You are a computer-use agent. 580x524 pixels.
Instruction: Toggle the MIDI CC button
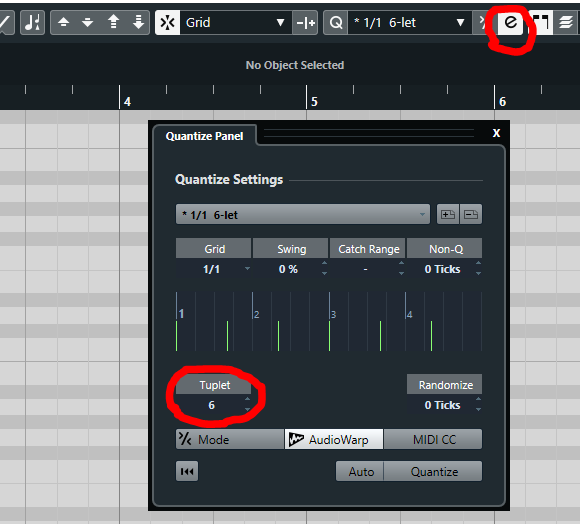pyautogui.click(x=433, y=439)
